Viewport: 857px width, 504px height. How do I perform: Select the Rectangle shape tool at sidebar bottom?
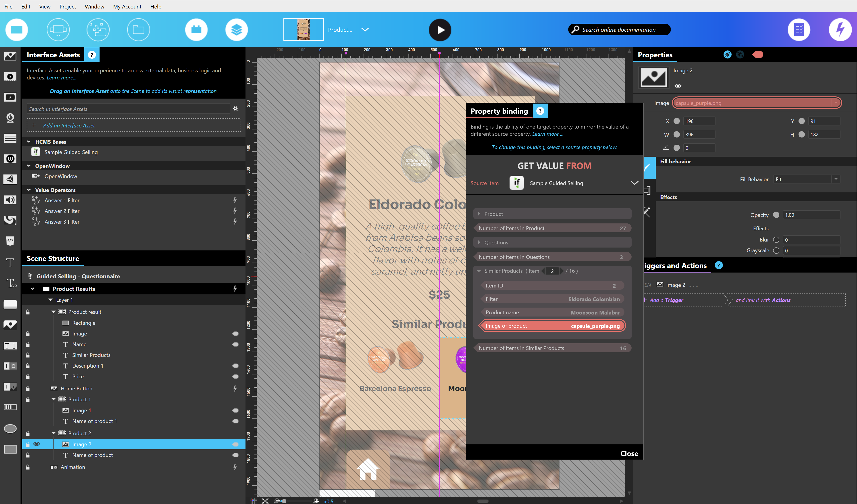[10, 449]
